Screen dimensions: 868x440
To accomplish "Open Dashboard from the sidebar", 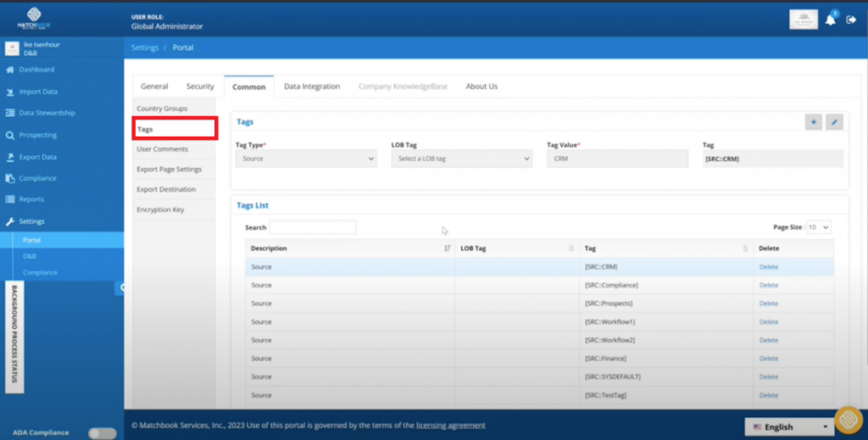I will pyautogui.click(x=36, y=70).
